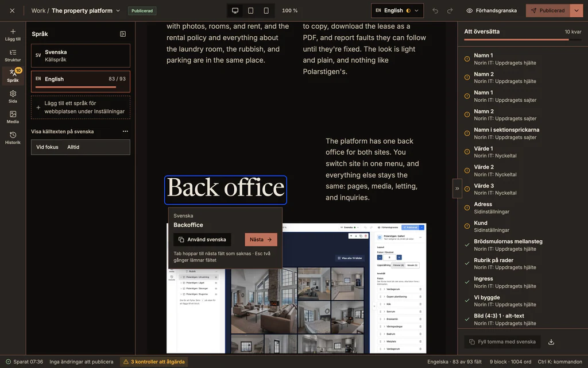This screenshot has height=368, width=588.
Task: Open Adress Sidinställningar item
Action: click(523, 208)
